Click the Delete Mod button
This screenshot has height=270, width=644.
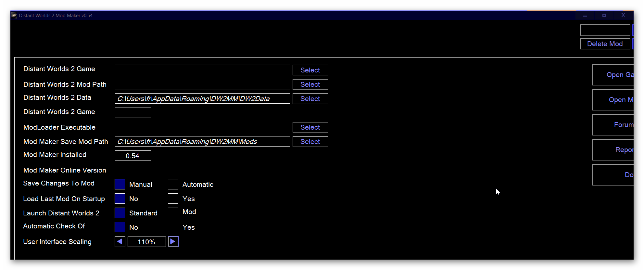605,44
